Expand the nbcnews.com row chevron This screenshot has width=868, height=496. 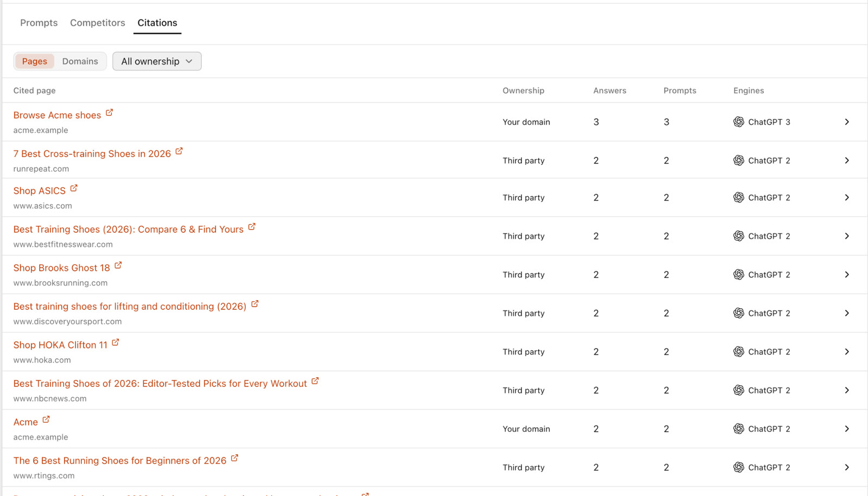pos(847,390)
